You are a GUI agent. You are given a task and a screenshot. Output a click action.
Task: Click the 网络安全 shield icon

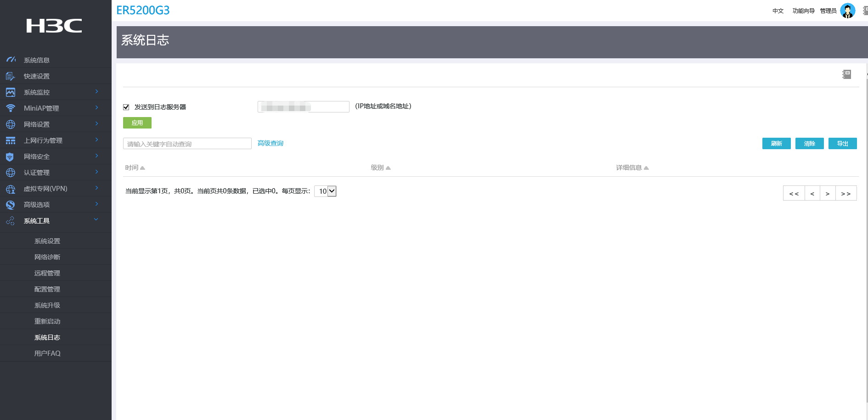pyautogui.click(x=10, y=157)
